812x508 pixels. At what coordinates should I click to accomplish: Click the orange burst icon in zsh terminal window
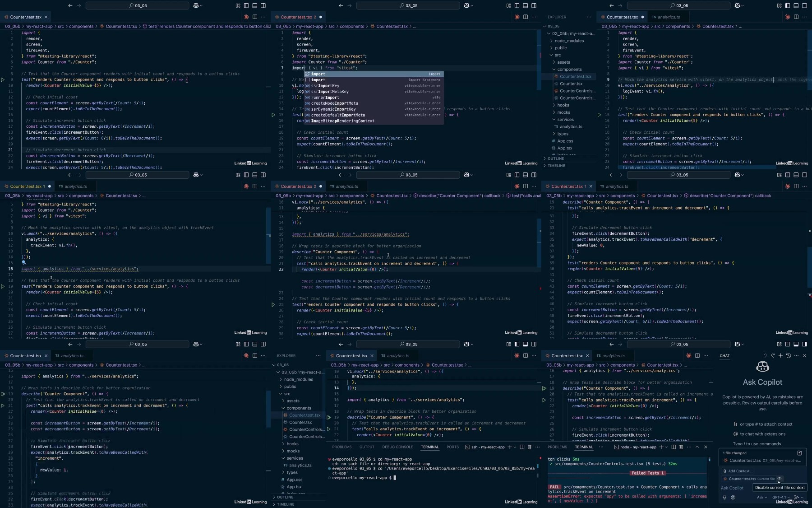point(517,356)
